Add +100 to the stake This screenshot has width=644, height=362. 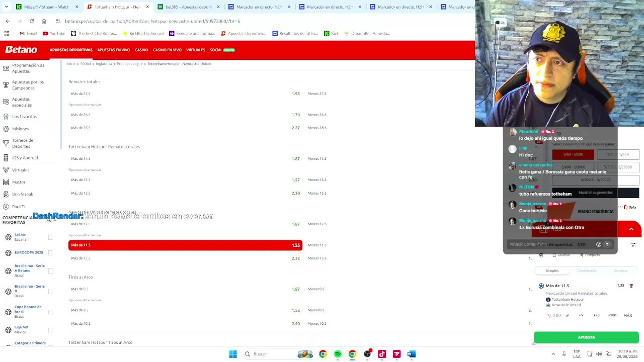point(612,315)
